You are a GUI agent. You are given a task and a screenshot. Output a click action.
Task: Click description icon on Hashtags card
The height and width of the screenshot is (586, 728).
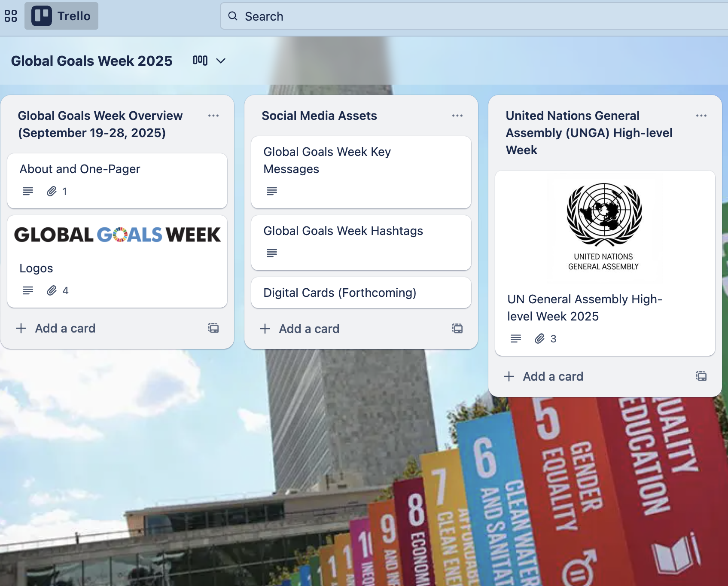[x=272, y=253]
